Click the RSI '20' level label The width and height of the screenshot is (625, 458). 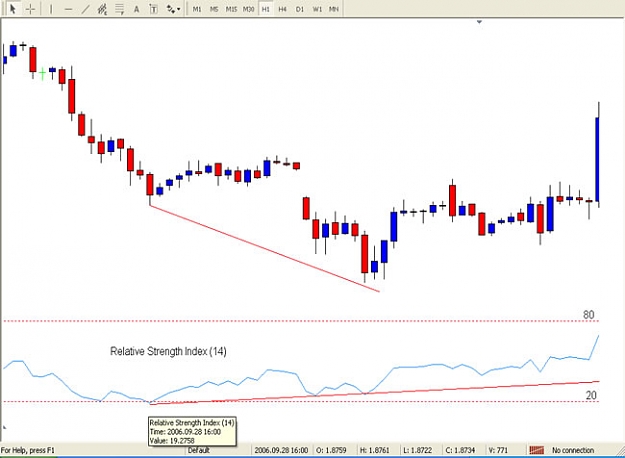591,395
